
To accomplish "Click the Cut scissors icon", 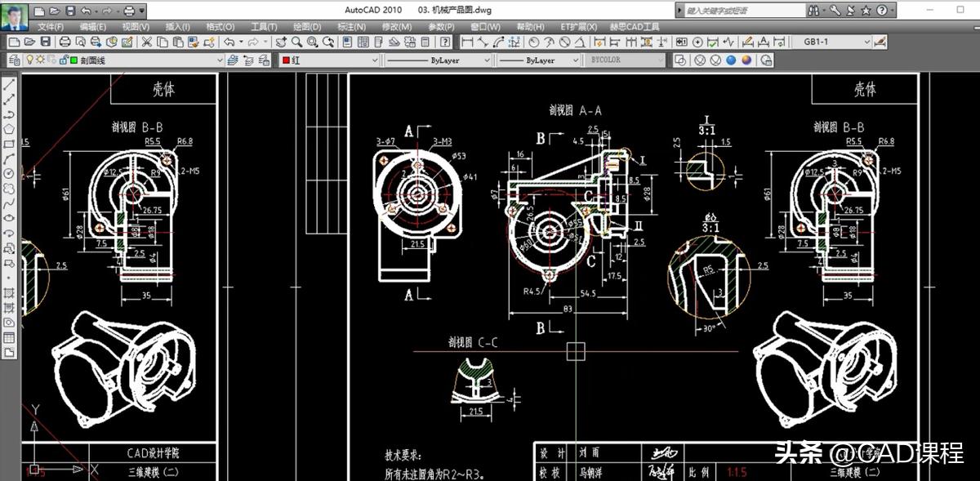I will click(146, 42).
